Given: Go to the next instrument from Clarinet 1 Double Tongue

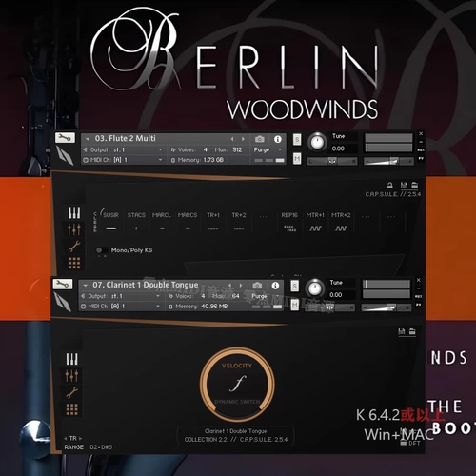Looking at the screenshot, I should pos(241,286).
